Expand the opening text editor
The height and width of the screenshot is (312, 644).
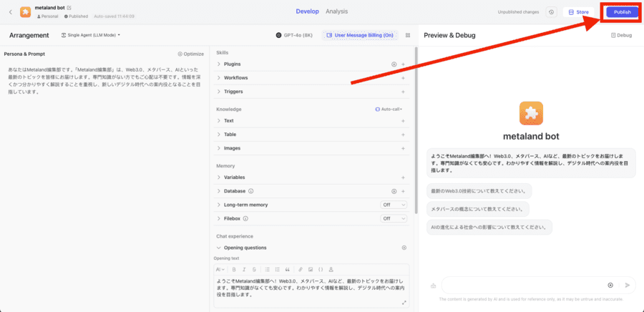(404, 303)
